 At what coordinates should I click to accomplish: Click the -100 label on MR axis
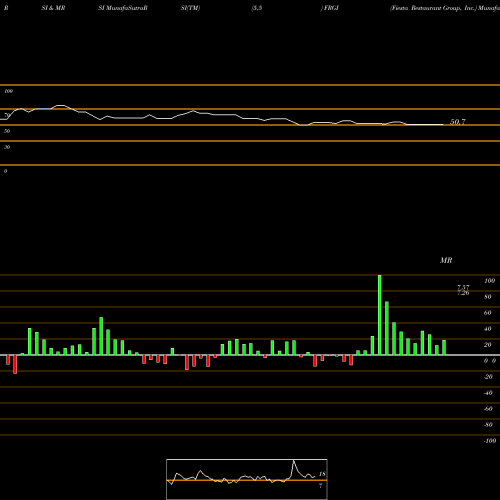490,441
